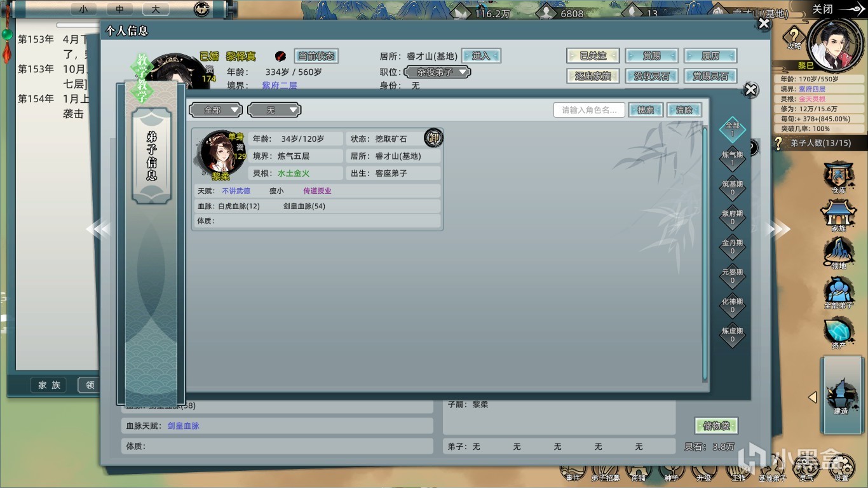Open the 仓库 warehouse sidebar icon
868x488 pixels.
pyautogui.click(x=839, y=178)
